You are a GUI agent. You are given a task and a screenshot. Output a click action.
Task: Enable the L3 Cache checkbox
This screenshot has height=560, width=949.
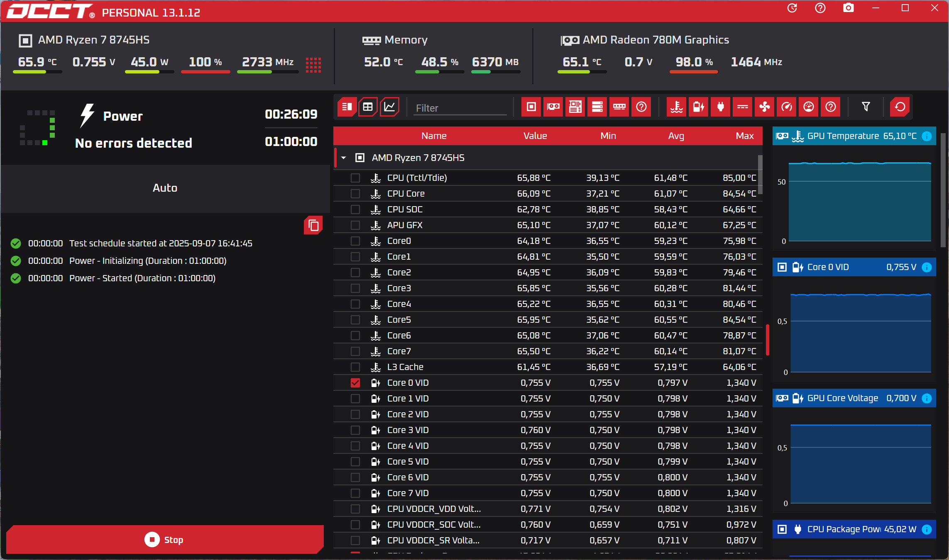click(x=355, y=367)
